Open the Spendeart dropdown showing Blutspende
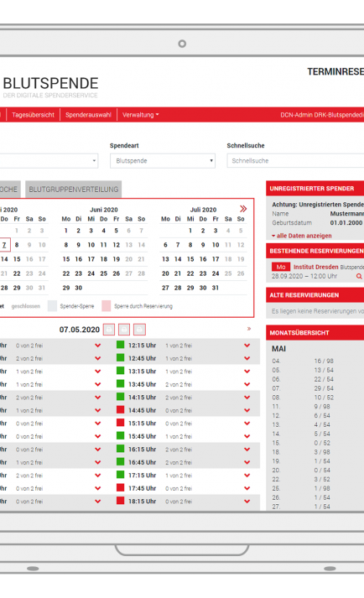 (x=163, y=160)
